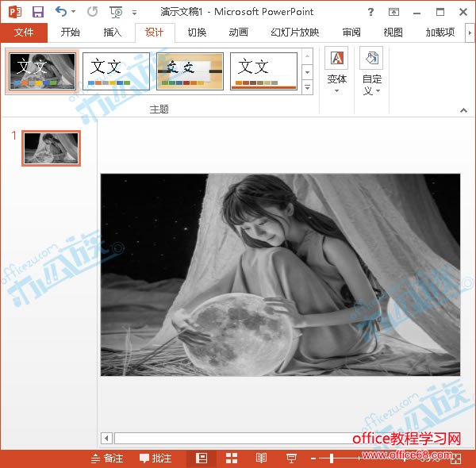Apply the plain white Office theme
This screenshot has height=468, width=476.
(116, 71)
